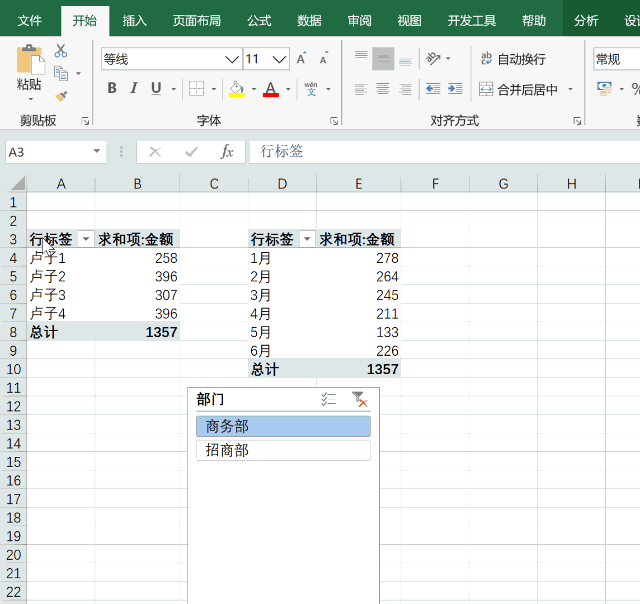This screenshot has height=604, width=640.
Task: Click the insert function fx icon
Action: pos(227,152)
